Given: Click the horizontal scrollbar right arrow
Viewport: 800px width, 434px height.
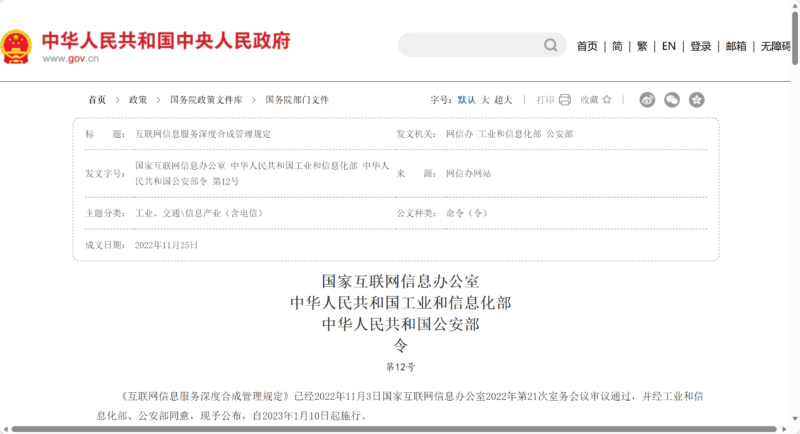Looking at the screenshot, I should tap(784, 429).
